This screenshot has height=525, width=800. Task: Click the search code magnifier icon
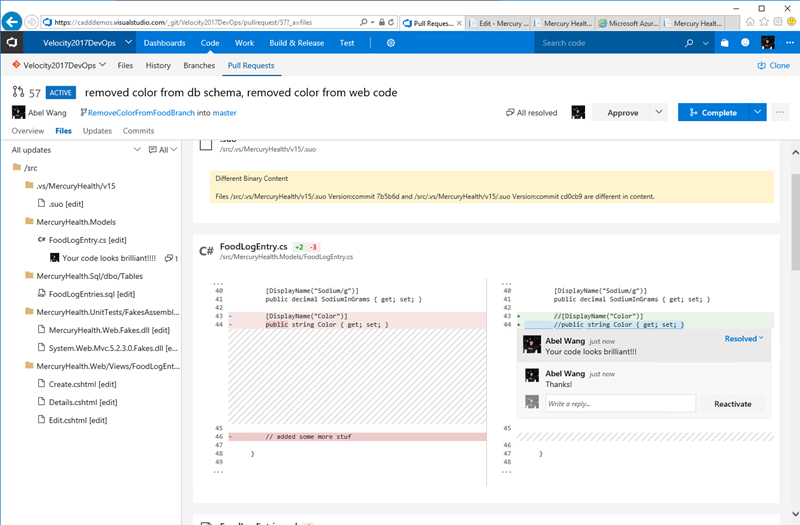pos(689,43)
